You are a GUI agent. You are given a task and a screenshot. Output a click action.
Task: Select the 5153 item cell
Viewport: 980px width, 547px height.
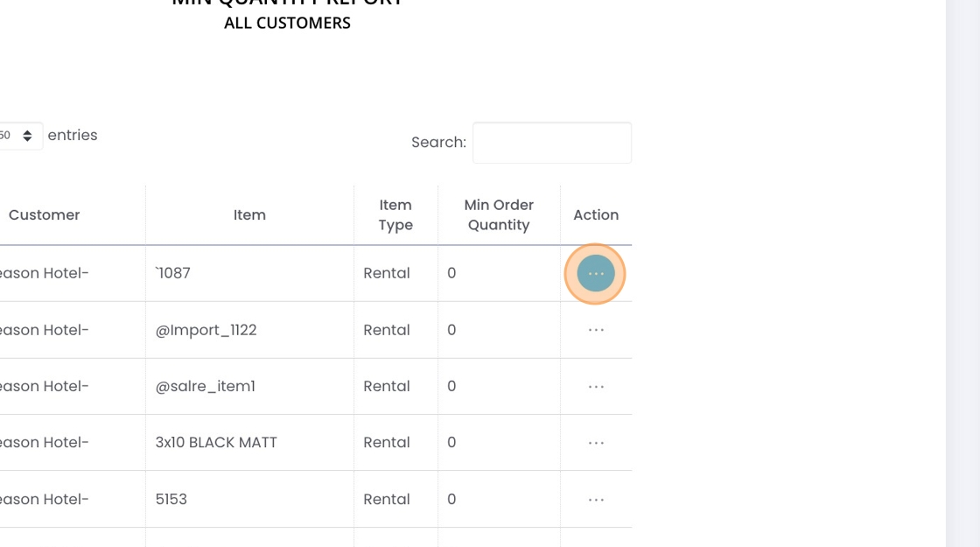point(171,499)
